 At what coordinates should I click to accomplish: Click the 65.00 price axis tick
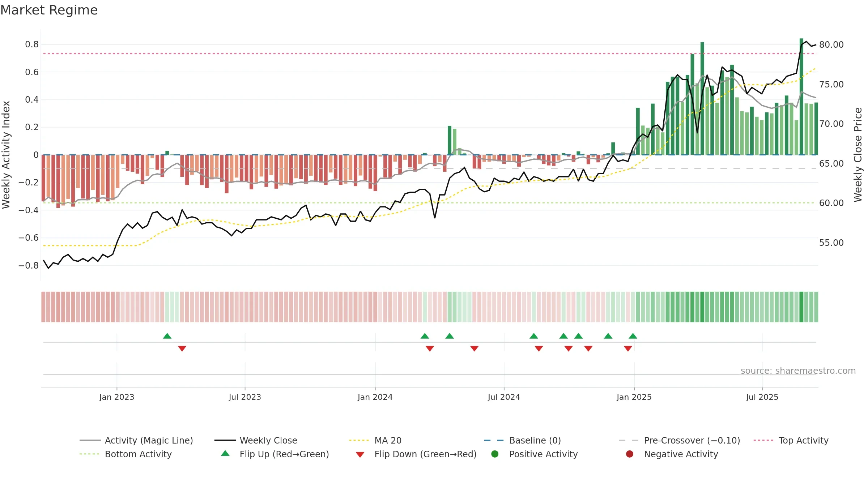coord(831,163)
